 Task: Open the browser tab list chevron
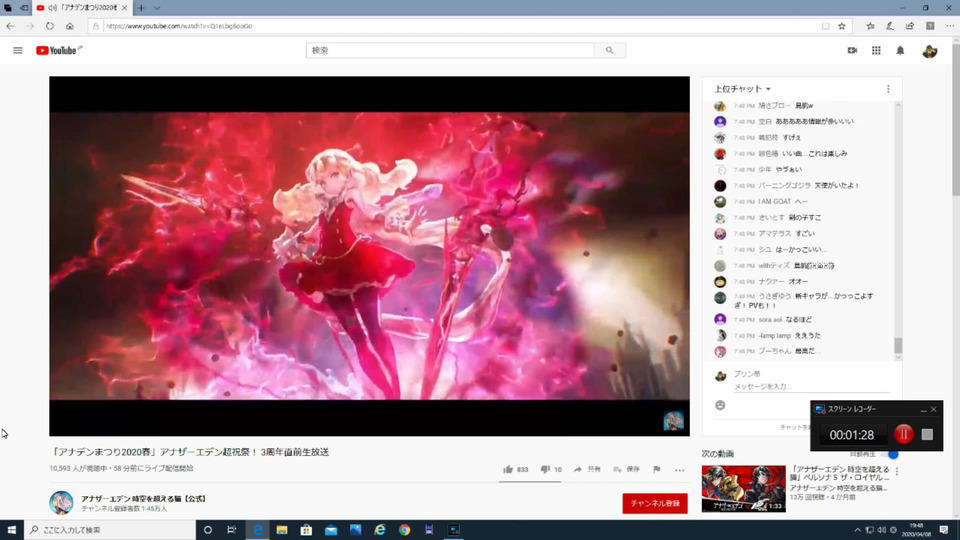click(x=157, y=8)
